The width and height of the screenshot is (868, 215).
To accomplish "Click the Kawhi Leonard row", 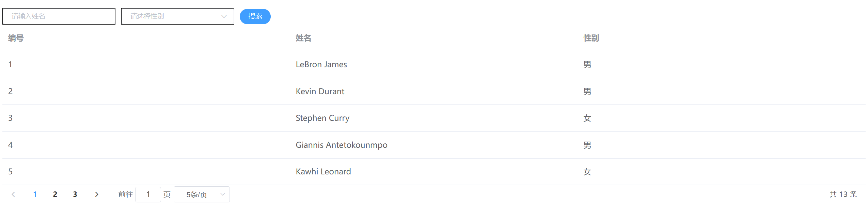I will click(434, 172).
